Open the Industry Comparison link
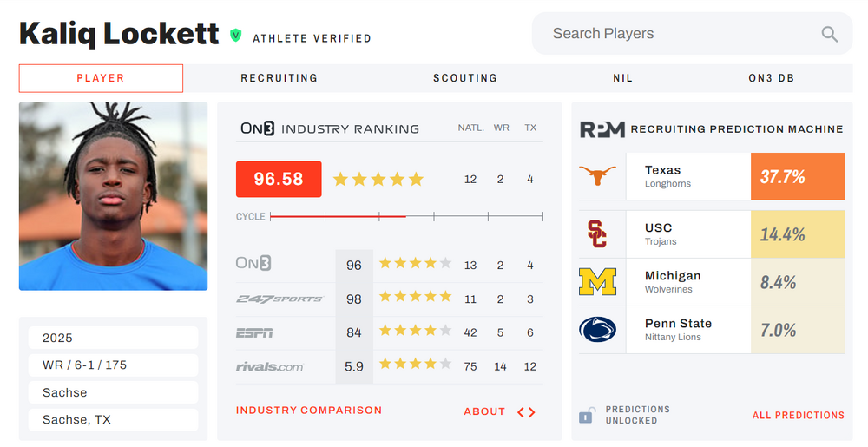 309,411
